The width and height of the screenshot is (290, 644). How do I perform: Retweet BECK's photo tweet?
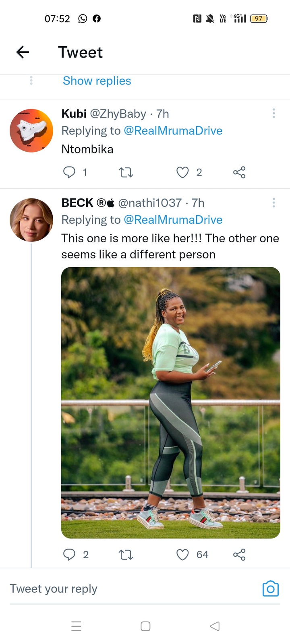[x=126, y=555]
